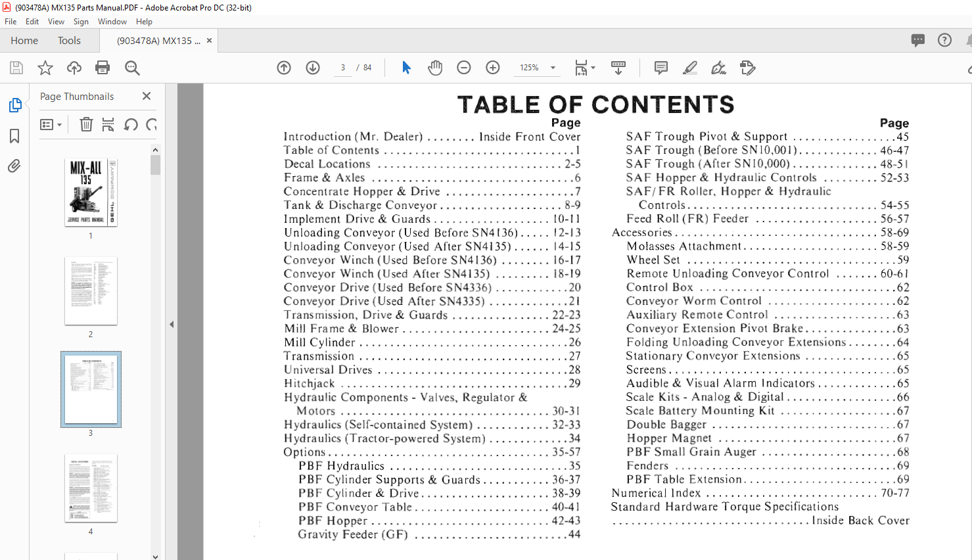The height and width of the screenshot is (560, 972).
Task: Add a sticky note comment
Action: click(661, 68)
